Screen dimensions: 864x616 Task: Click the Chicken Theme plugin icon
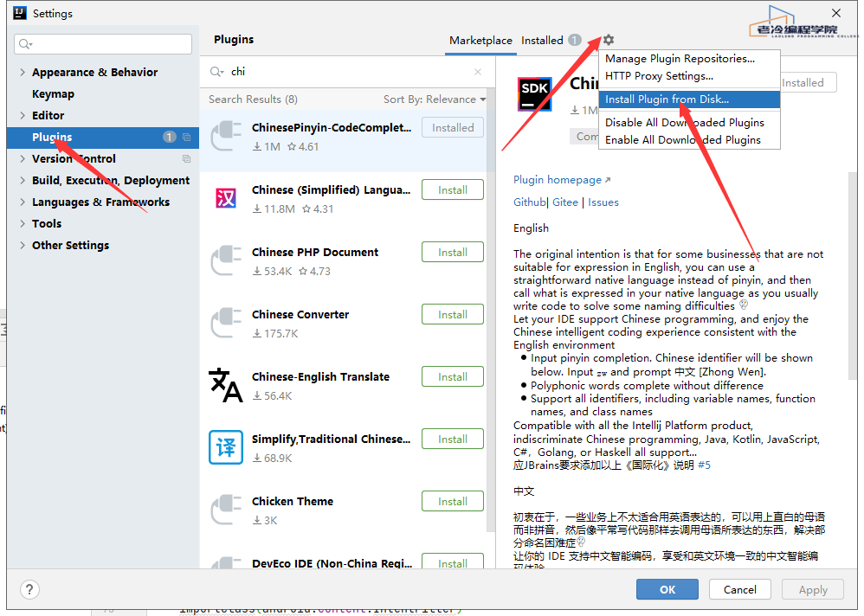pyautogui.click(x=226, y=510)
